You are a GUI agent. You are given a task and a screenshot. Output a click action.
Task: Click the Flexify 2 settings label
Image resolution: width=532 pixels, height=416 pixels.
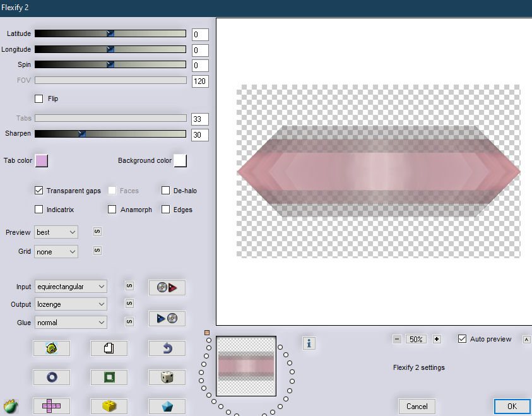point(418,367)
